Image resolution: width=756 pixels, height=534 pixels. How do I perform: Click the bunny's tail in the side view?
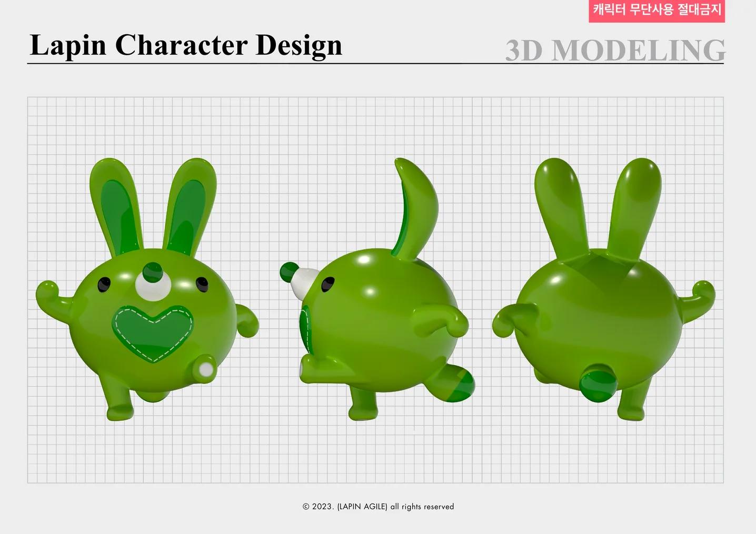(x=416, y=205)
